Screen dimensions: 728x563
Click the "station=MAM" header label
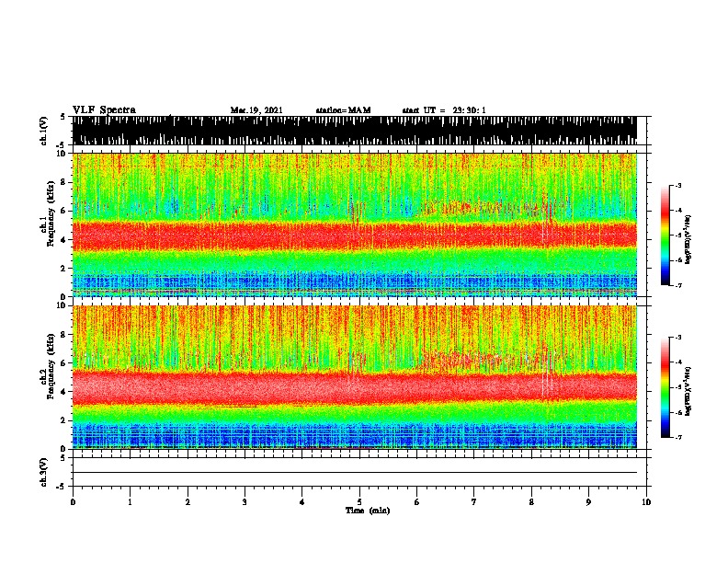[343, 110]
